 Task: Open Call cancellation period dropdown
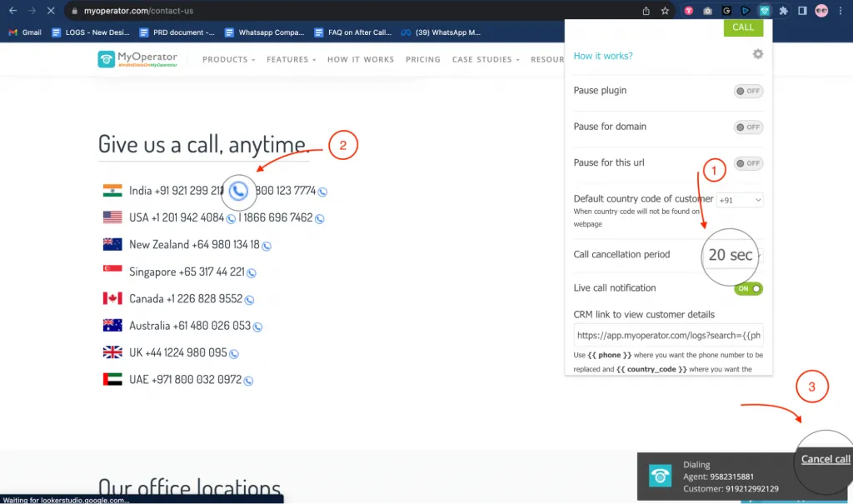click(733, 255)
